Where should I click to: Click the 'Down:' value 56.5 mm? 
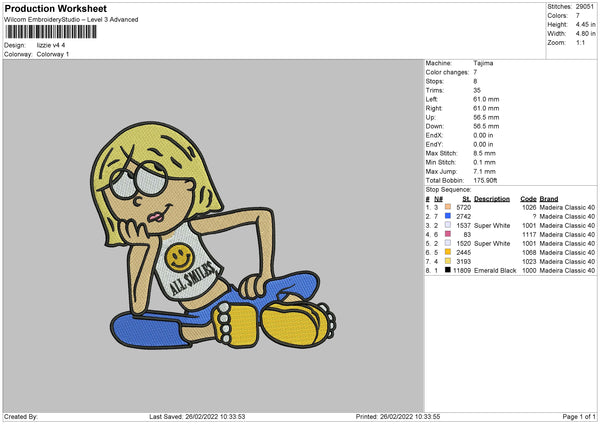486,126
